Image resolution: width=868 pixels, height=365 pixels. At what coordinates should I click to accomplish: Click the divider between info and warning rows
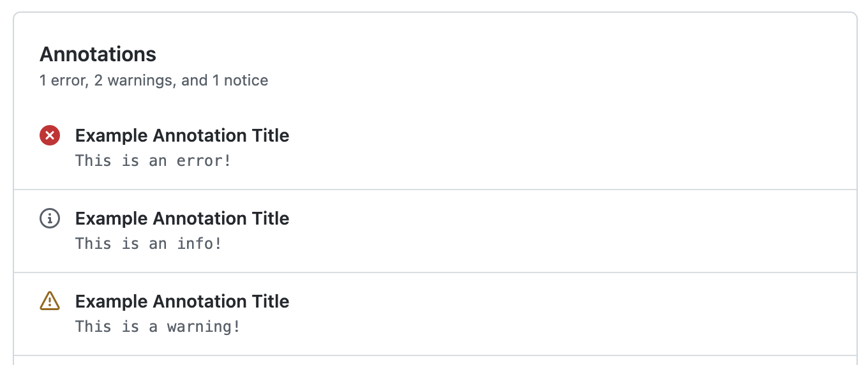(x=434, y=272)
